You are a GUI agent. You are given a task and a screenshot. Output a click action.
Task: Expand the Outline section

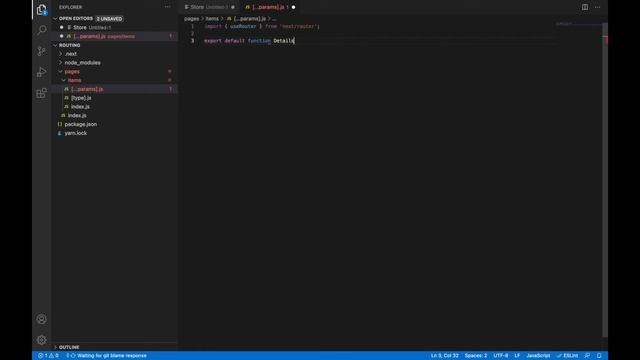click(x=69, y=347)
